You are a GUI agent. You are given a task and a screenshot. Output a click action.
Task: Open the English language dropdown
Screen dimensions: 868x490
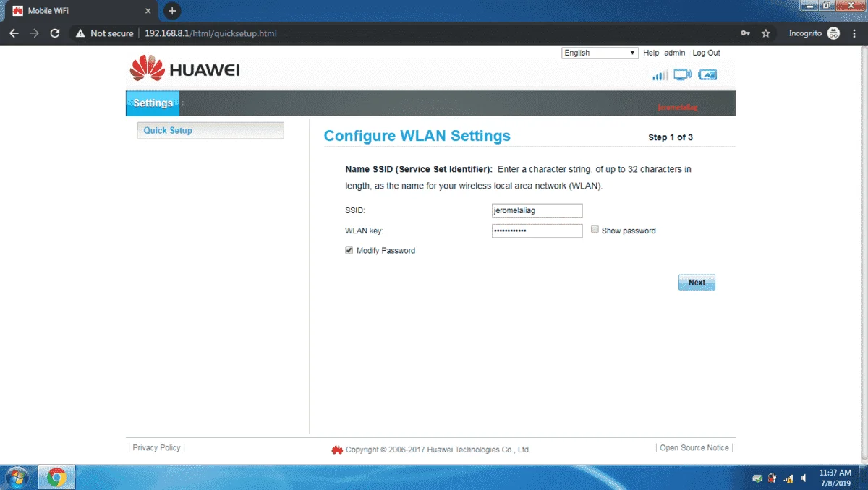(600, 53)
